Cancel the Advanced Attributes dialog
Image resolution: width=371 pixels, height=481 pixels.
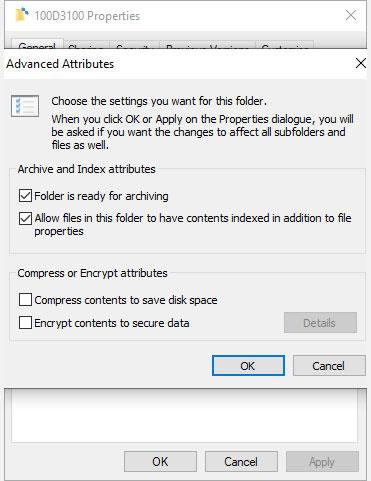tap(329, 366)
